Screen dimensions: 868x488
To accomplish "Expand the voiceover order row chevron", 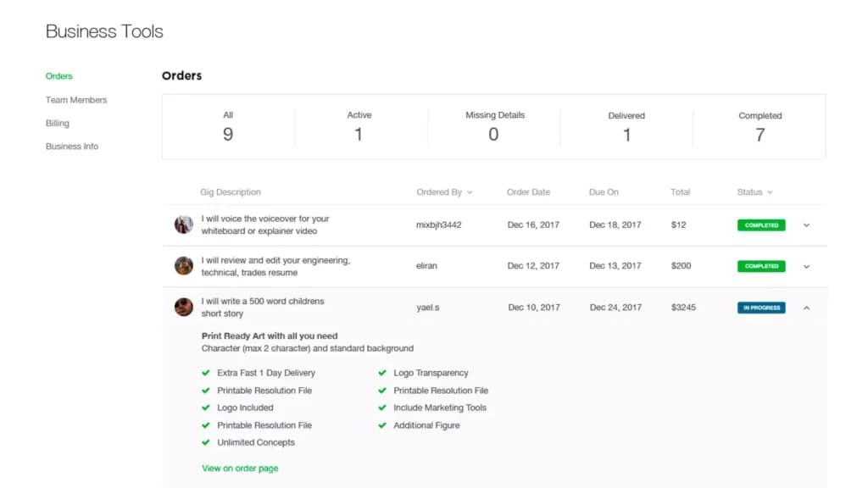I will coord(807,225).
